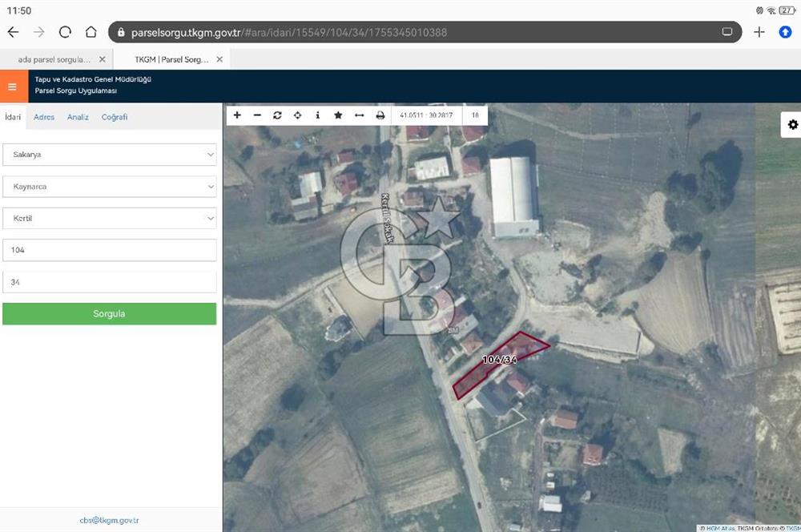Click the browser update arrow icon
Image resolution: width=801 pixels, height=532 pixels.
[x=785, y=32]
